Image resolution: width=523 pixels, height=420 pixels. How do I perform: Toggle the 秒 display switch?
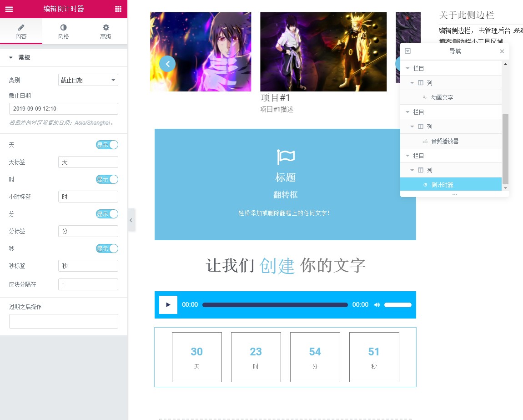point(107,248)
